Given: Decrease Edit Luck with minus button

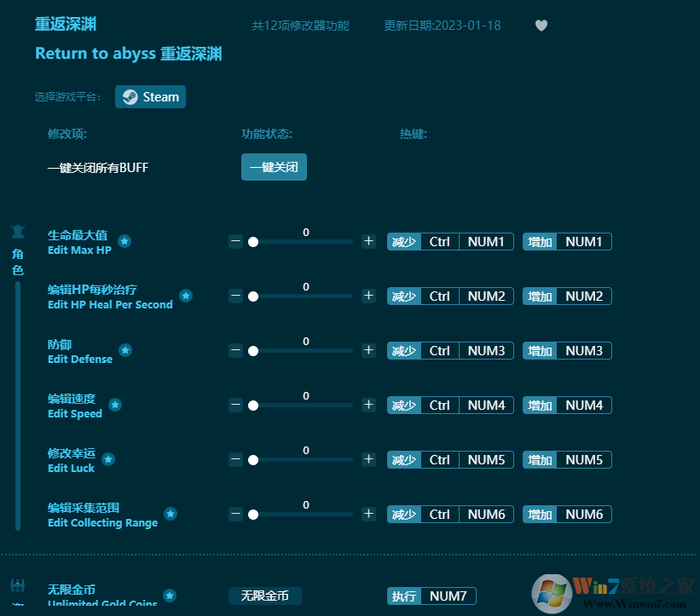Looking at the screenshot, I should (235, 459).
